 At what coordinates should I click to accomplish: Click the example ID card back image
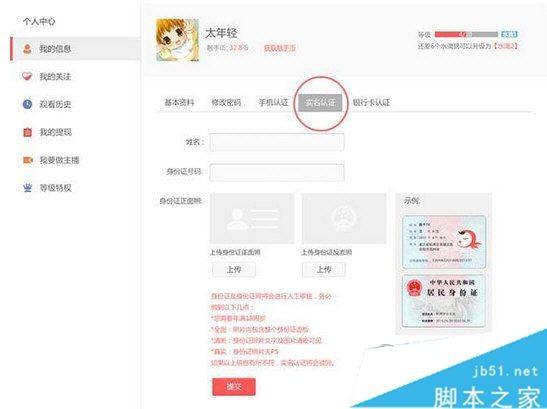click(444, 301)
